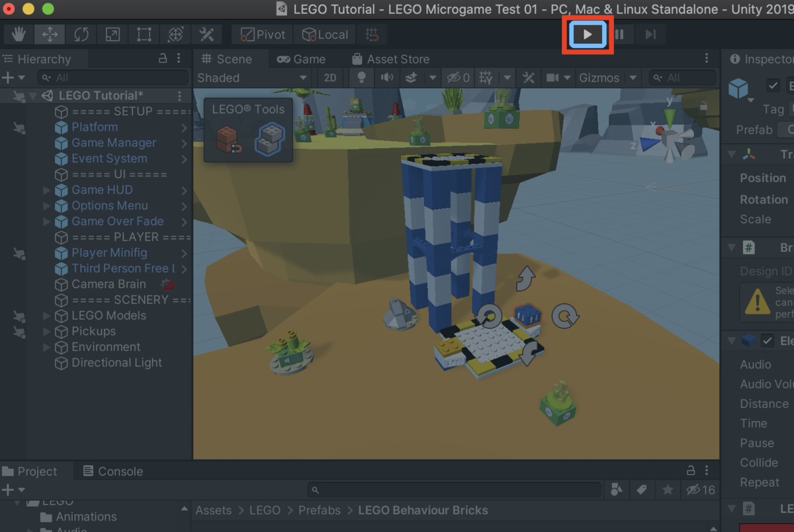This screenshot has width=794, height=532.
Task: Expand the Options Menu object
Action: pos(46,206)
